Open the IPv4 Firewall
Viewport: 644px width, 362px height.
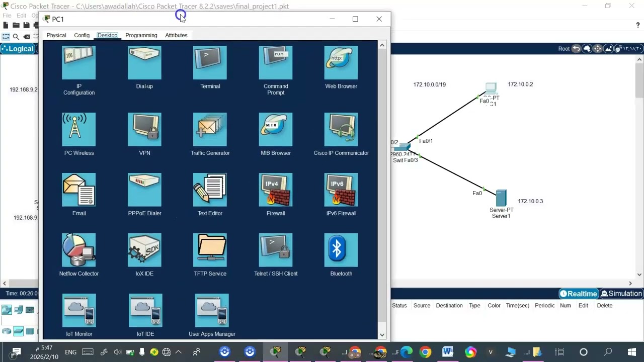(x=276, y=190)
